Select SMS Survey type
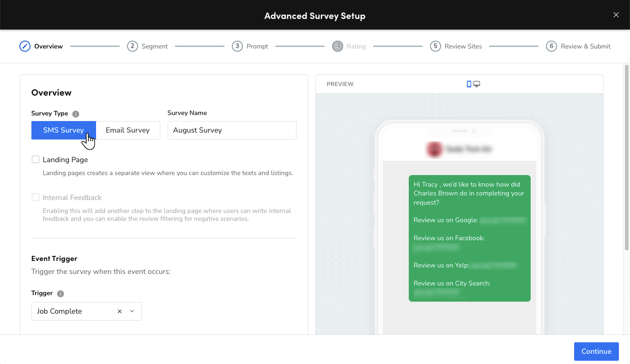This screenshot has height=364, width=630. click(64, 130)
